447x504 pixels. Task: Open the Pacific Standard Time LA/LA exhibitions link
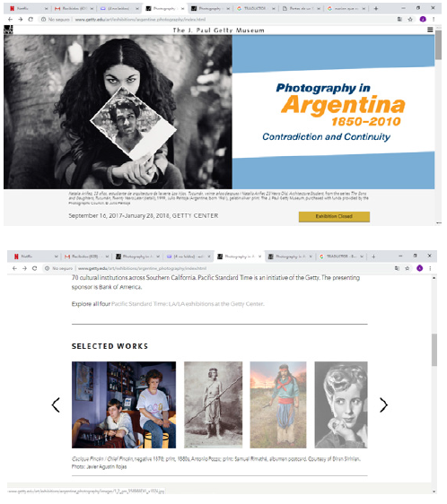click(188, 304)
